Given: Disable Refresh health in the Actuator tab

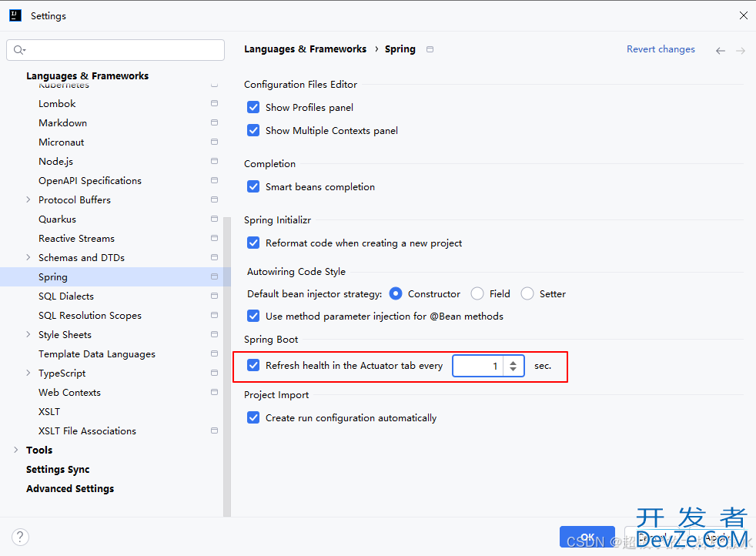Looking at the screenshot, I should (253, 365).
